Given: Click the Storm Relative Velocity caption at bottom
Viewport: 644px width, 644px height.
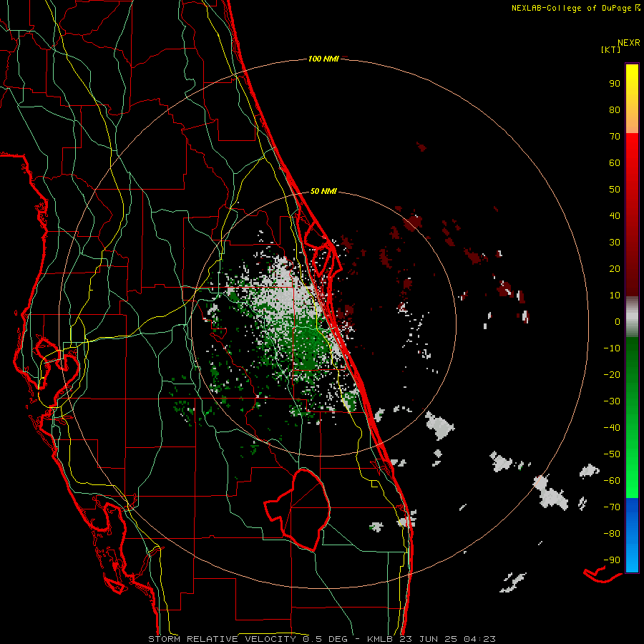Looking at the screenshot, I should click(x=321, y=639).
